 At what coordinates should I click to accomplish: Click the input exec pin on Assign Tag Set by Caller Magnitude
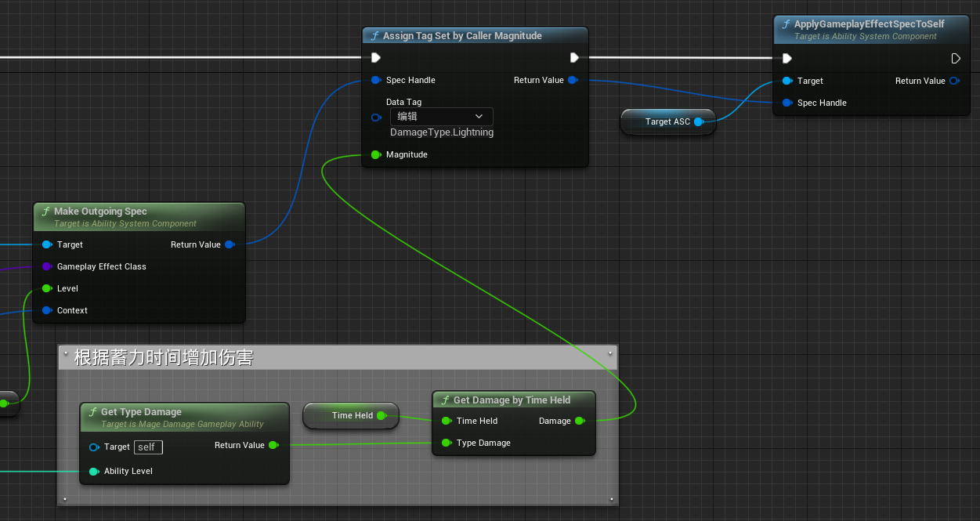pos(376,58)
